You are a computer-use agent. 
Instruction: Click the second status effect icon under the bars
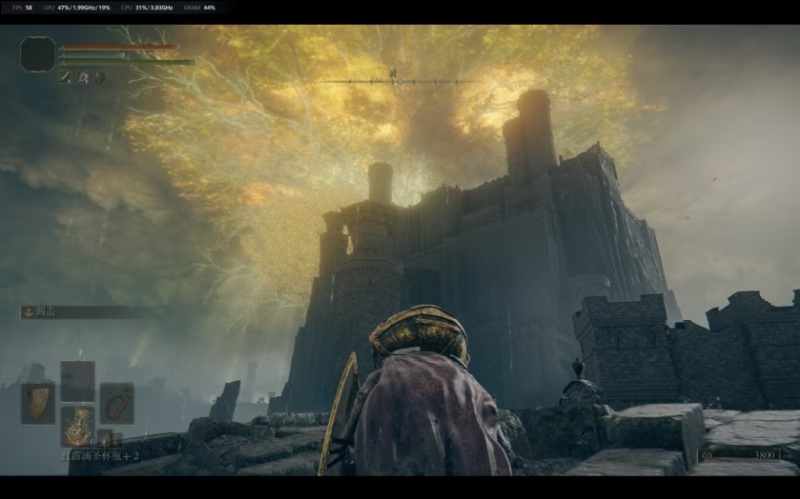click(83, 78)
